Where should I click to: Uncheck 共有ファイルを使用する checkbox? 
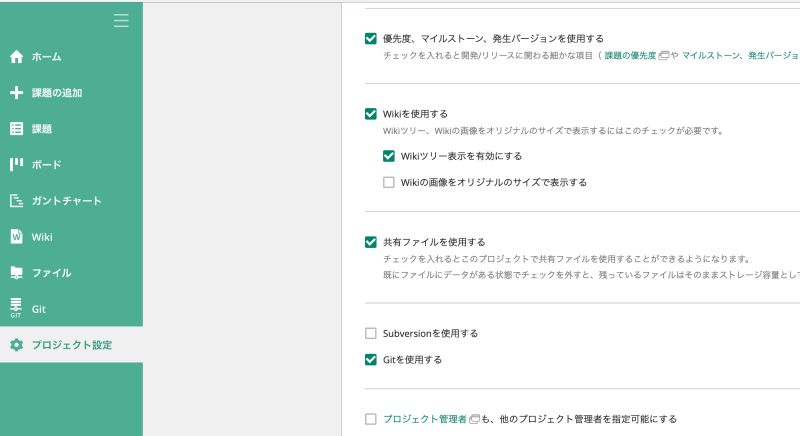click(x=371, y=242)
